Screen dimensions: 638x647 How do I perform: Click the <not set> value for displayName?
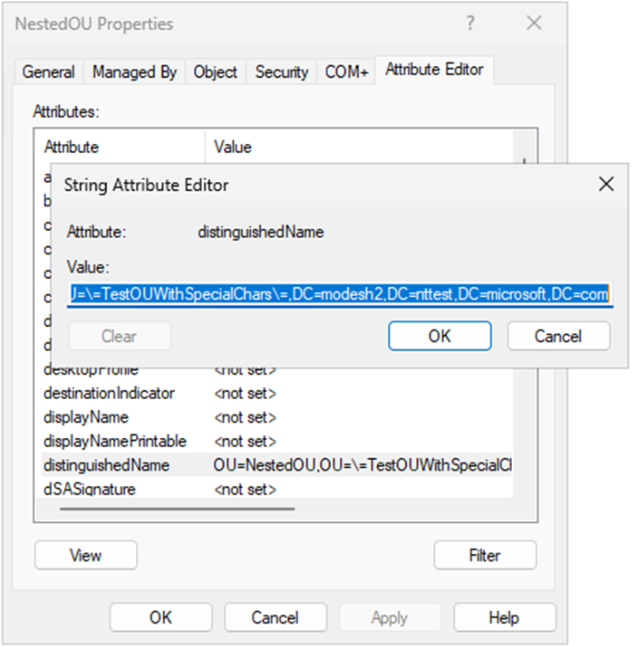tap(245, 417)
